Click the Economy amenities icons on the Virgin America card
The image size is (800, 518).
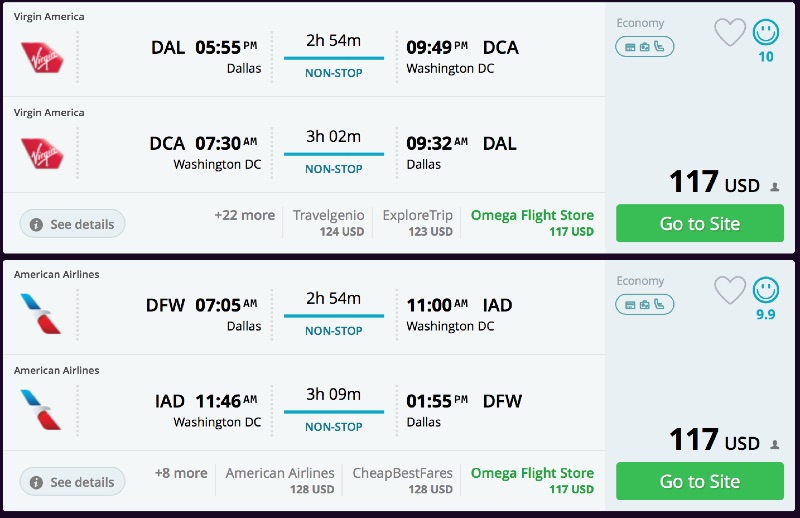tap(645, 46)
